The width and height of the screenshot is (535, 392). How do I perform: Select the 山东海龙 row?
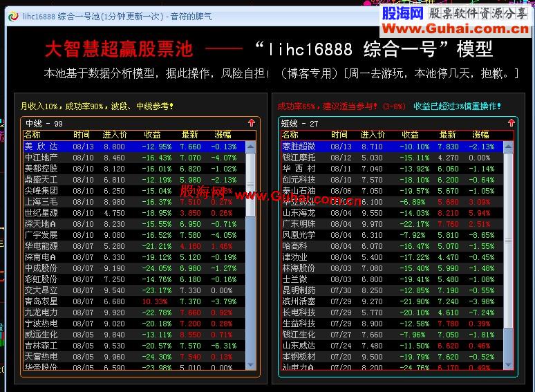[x=393, y=213]
